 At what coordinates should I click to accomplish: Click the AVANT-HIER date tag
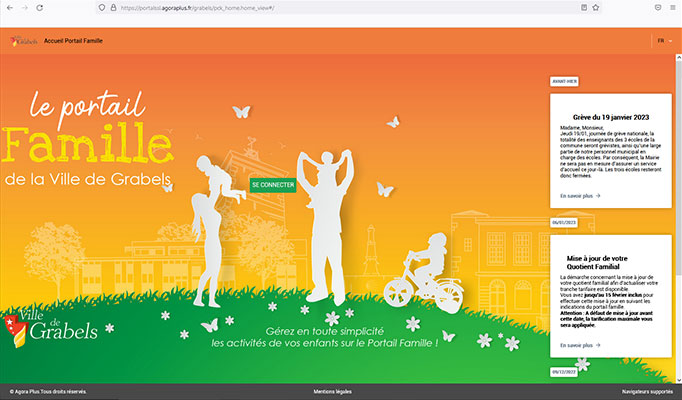[564, 81]
